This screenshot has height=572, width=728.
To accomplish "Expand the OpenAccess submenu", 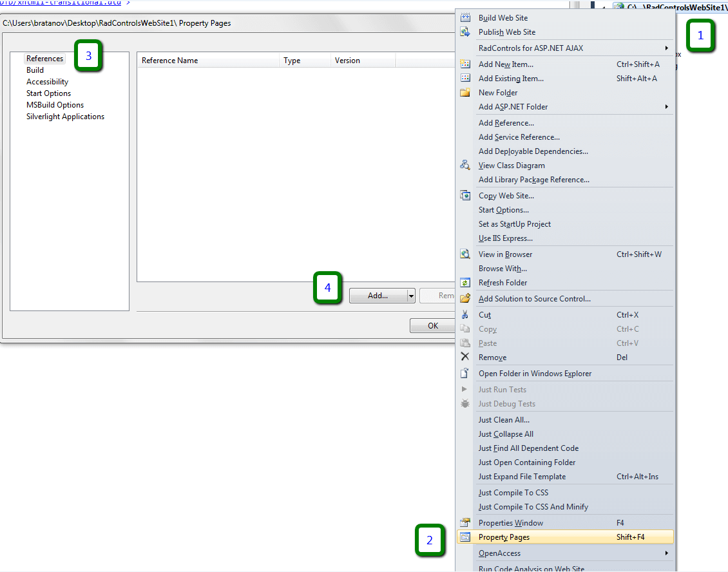I will tap(666, 553).
